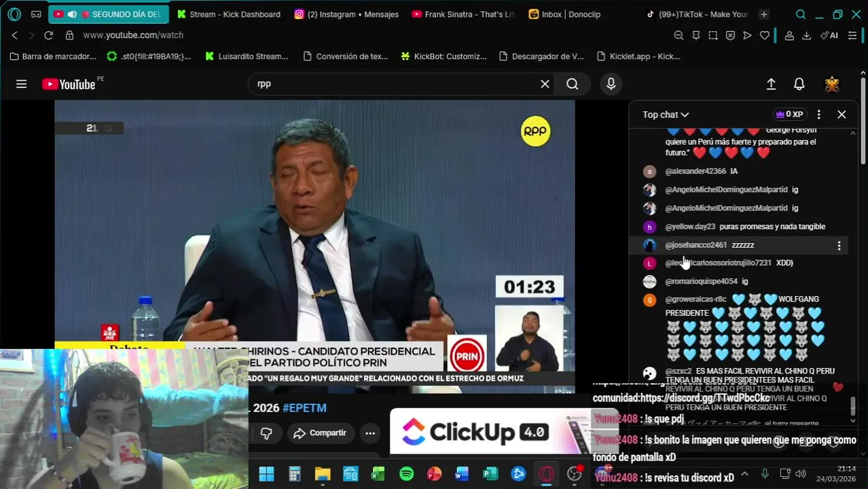Image resolution: width=868 pixels, height=489 pixels.
Task: Start voice search with microphone button
Action: [611, 84]
